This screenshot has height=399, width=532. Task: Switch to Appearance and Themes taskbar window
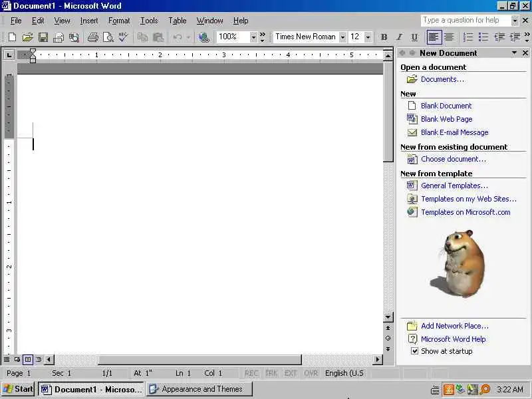(x=199, y=389)
